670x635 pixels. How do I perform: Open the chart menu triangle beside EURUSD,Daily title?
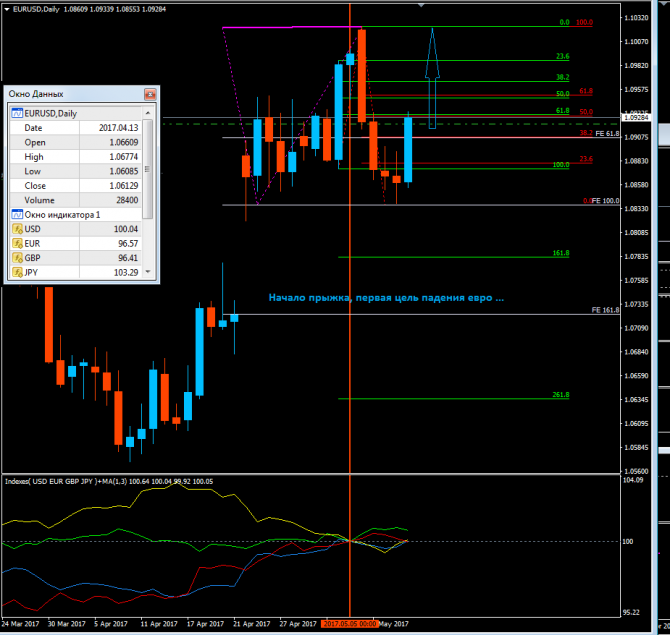[x=7, y=9]
